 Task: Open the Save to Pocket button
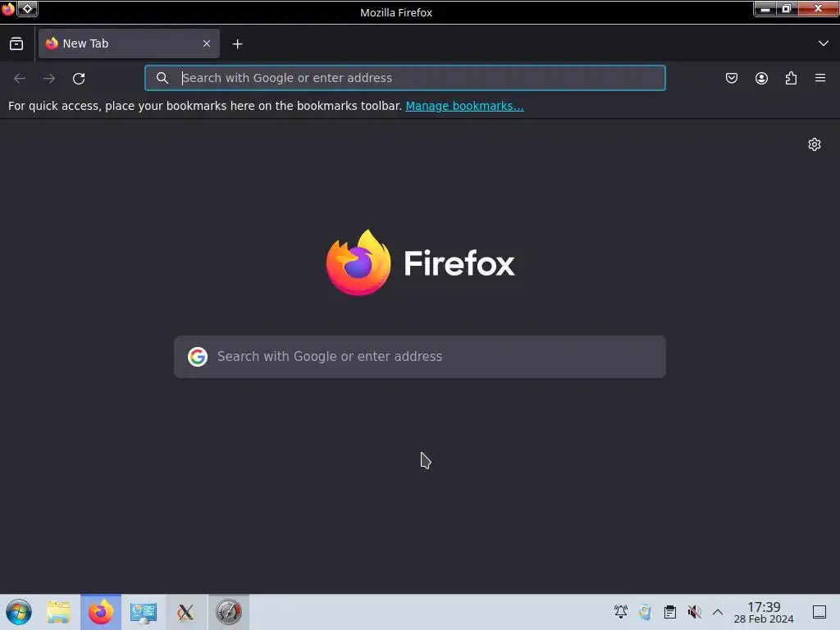[x=731, y=78]
